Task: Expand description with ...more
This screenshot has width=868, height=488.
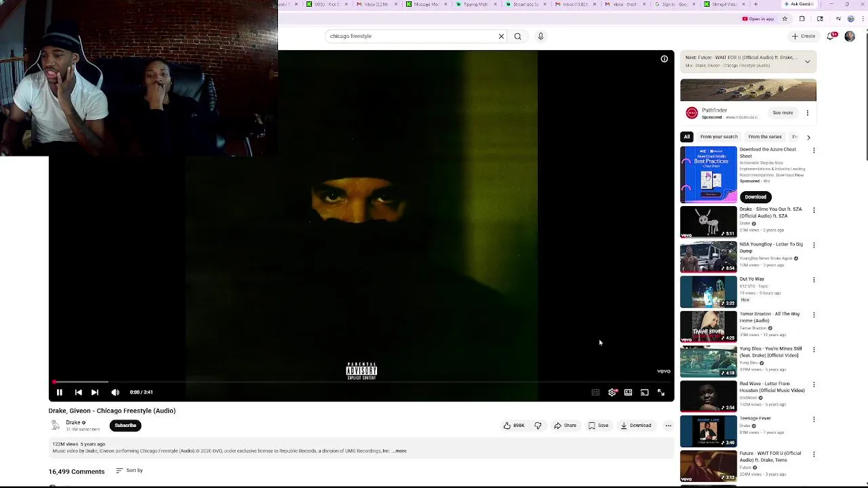Action: (400, 451)
